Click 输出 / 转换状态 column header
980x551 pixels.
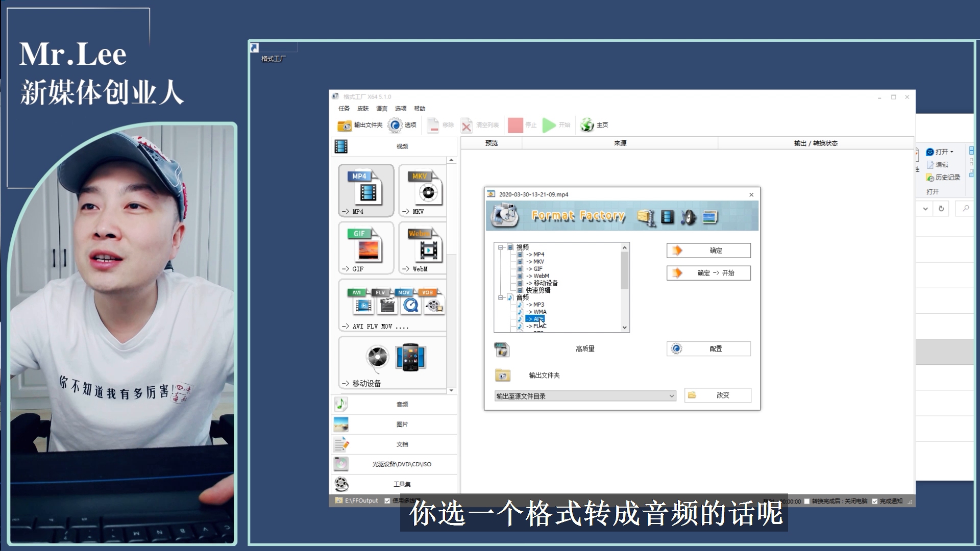[816, 143]
